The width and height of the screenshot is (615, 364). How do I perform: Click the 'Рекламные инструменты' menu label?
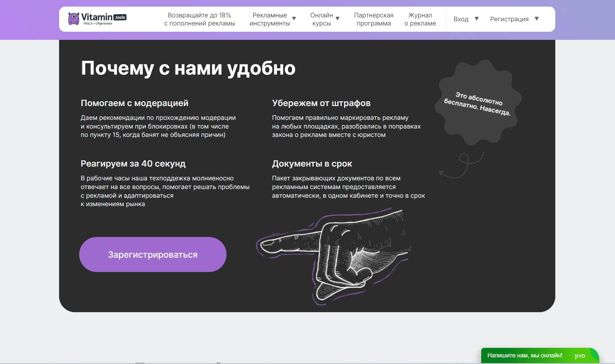pos(269,19)
